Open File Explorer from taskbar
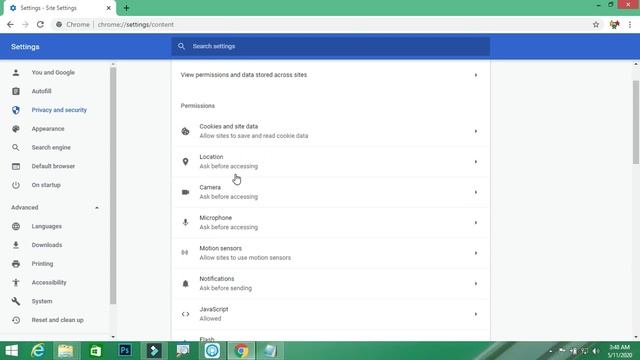 pyautogui.click(x=65, y=351)
